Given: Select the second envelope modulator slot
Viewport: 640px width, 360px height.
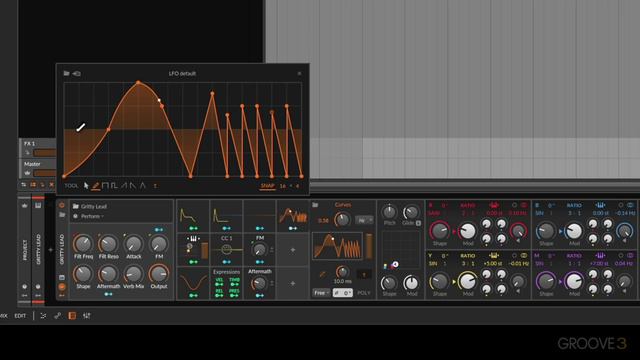Looking at the screenshot, I should click(x=226, y=215).
